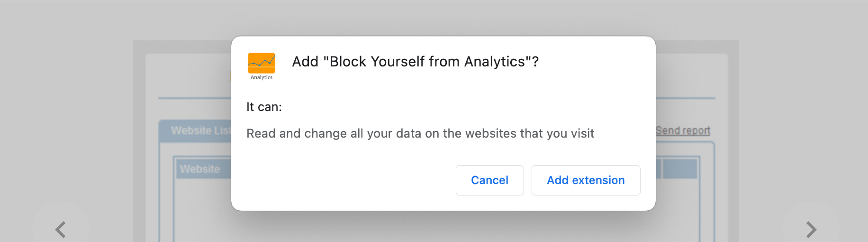Click the permission text about reading website data
This screenshot has height=242, width=868.
tap(420, 133)
